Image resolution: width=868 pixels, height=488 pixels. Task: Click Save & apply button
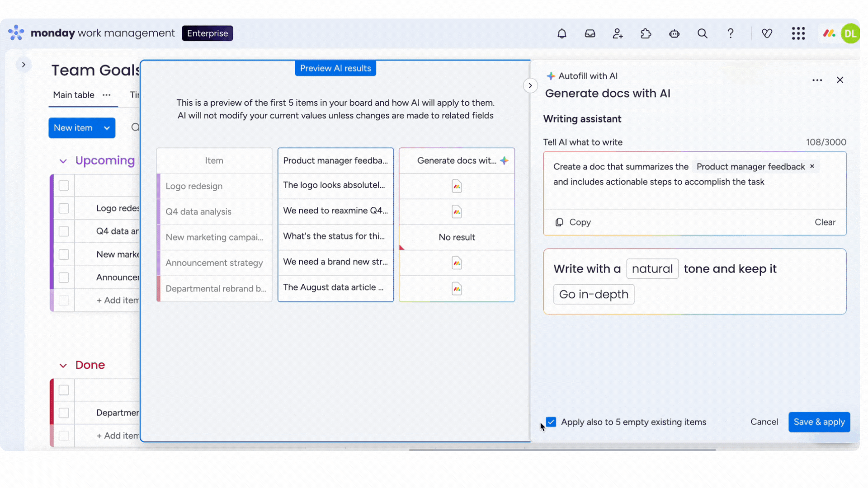[x=819, y=422]
